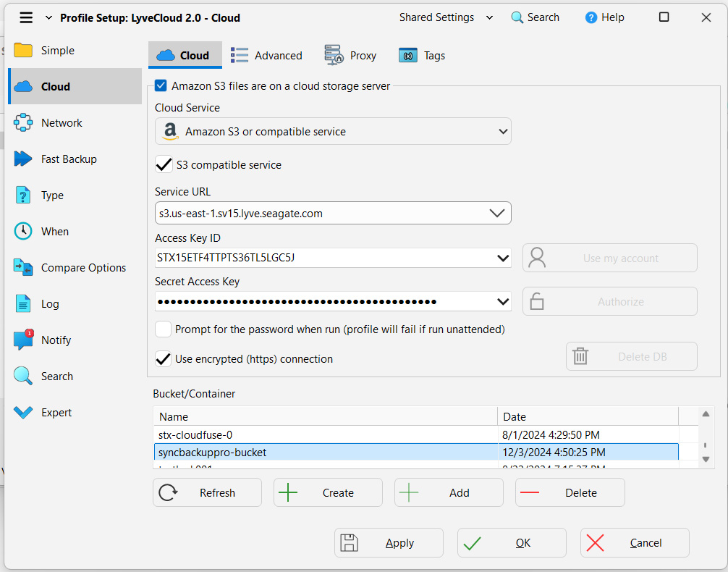Open the profile title dropdown chevron
Screen dimensions: 728x572
click(48, 17)
